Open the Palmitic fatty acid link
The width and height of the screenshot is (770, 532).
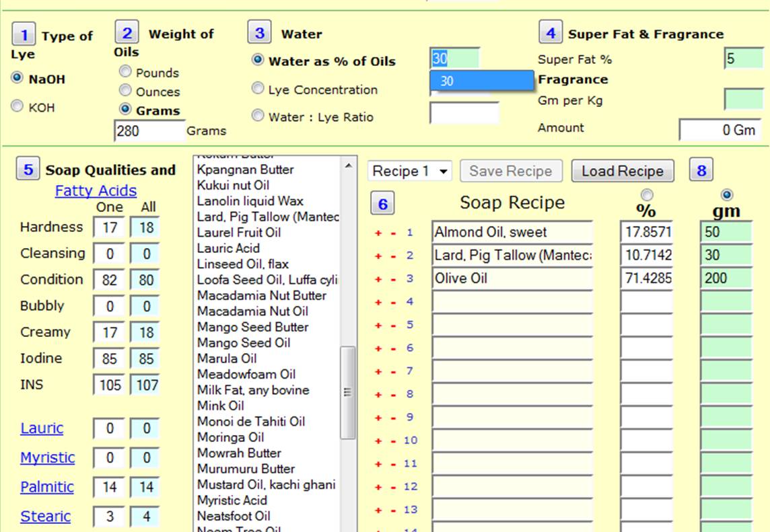47,487
